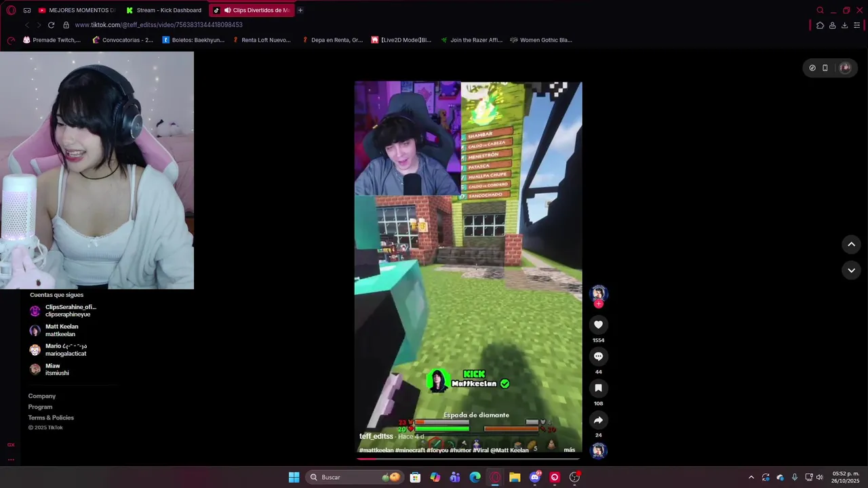This screenshot has height=488, width=868.
Task: Go forward in browser history
Action: coord(39,25)
